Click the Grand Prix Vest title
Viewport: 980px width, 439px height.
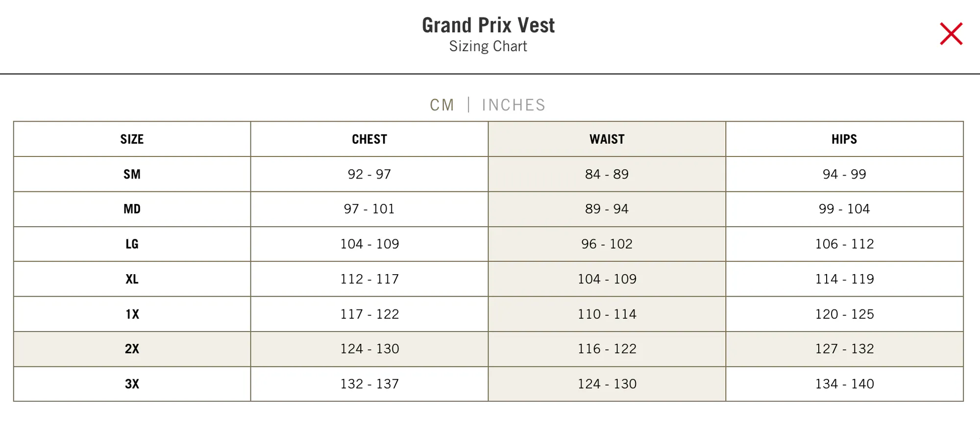(489, 25)
